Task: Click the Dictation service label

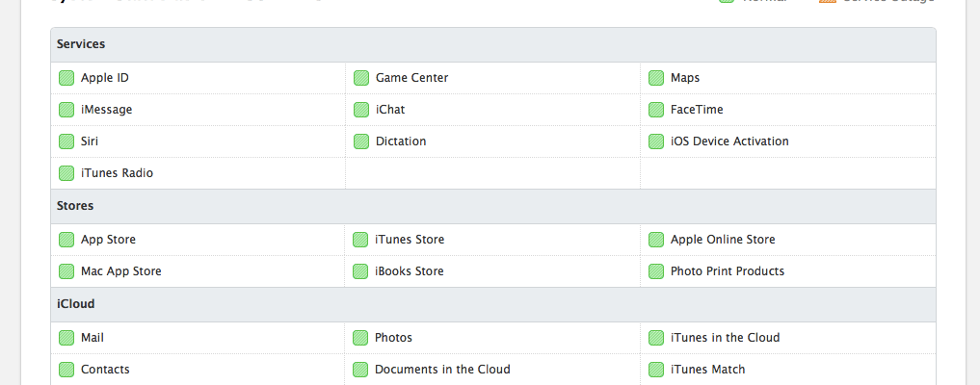Action: tap(401, 141)
